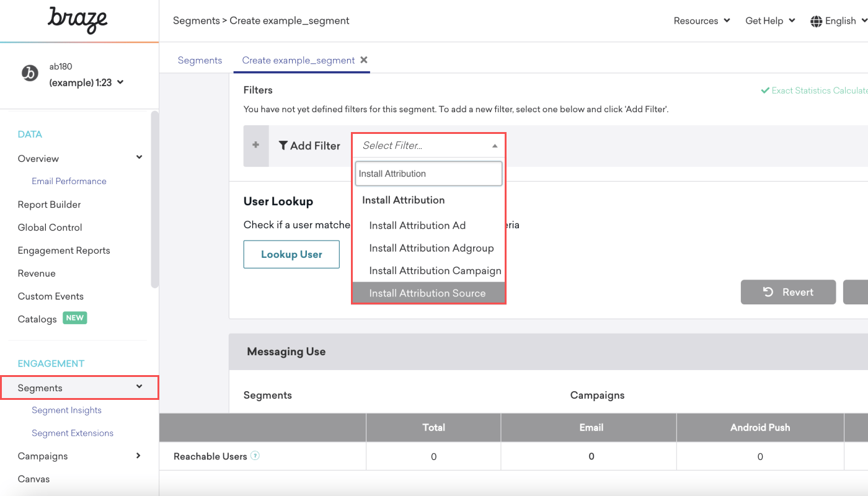The height and width of the screenshot is (496, 868).
Task: Open Report Builder in sidebar
Action: tap(49, 205)
